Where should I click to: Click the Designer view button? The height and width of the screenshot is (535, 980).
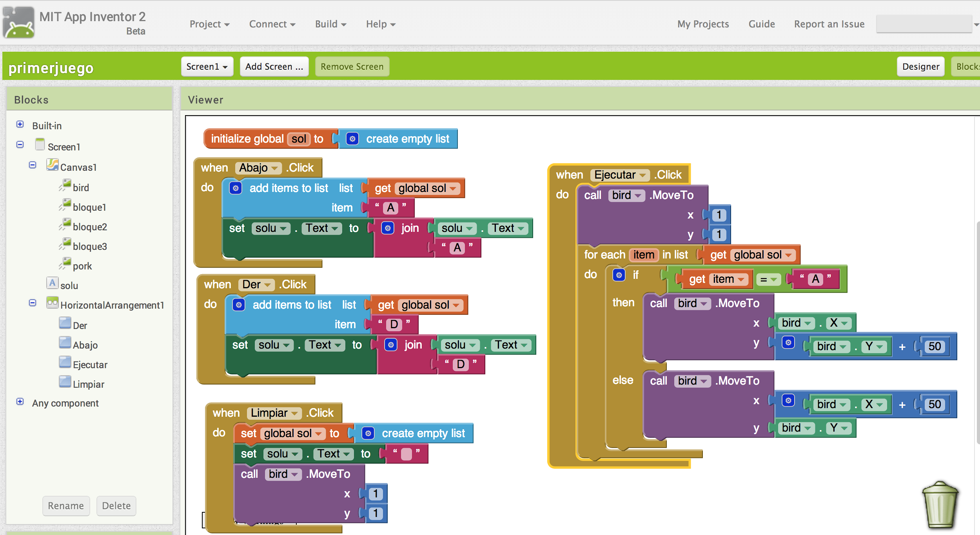pos(920,66)
